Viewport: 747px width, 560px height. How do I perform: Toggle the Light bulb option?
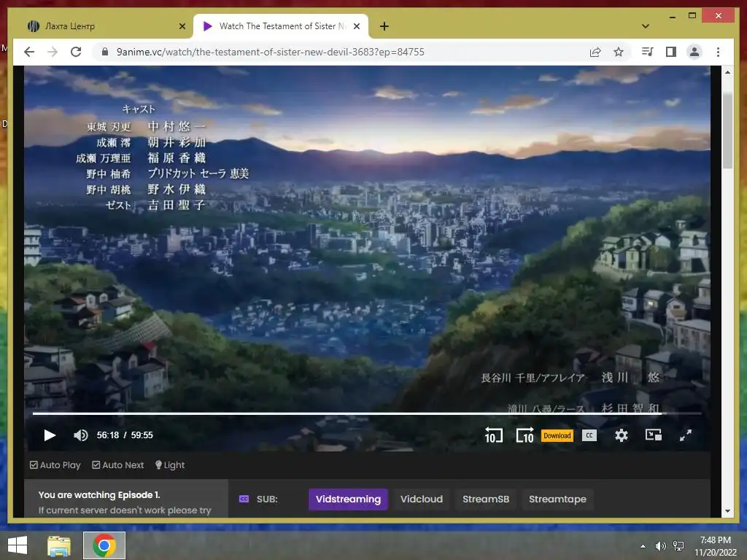[170, 465]
